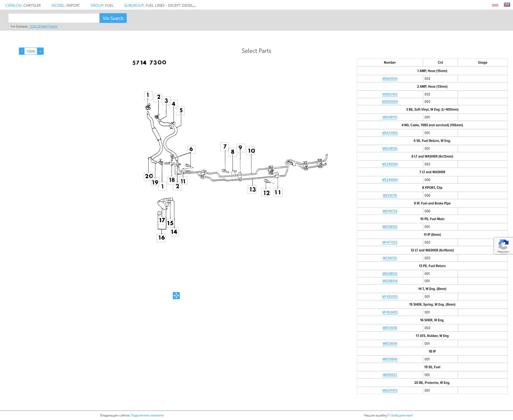This screenshot has height=420, width=513.
Task: Select callout number 13 on the diagram
Action: 252,189
